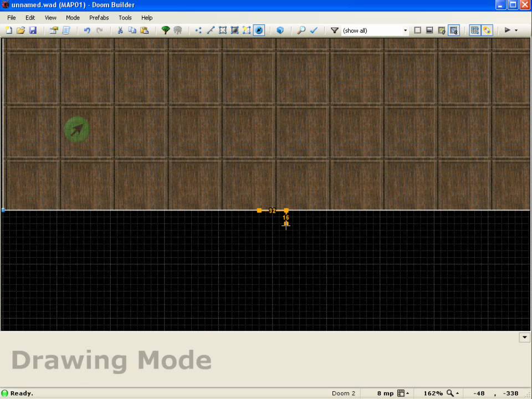This screenshot has width=532, height=399.
Task: Click the grey create-prefab tree icon
Action: coord(178,30)
